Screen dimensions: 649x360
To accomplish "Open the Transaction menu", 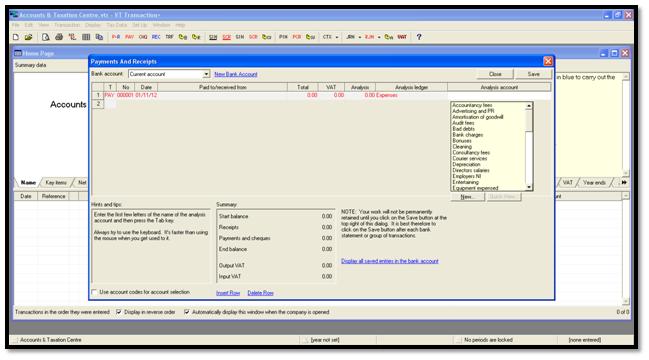I will pos(67,25).
